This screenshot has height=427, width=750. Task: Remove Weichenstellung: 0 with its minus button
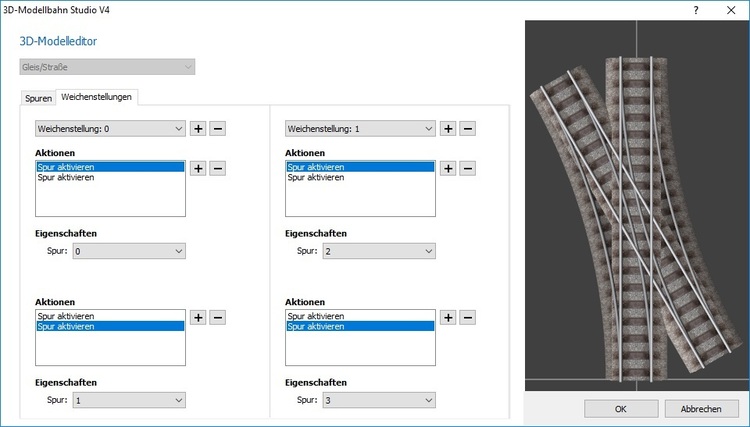click(217, 129)
